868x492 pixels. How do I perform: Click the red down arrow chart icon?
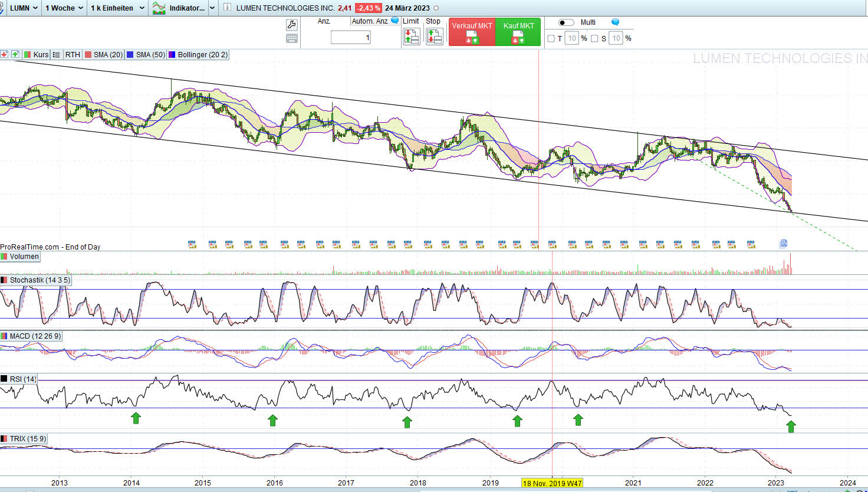coord(4,54)
